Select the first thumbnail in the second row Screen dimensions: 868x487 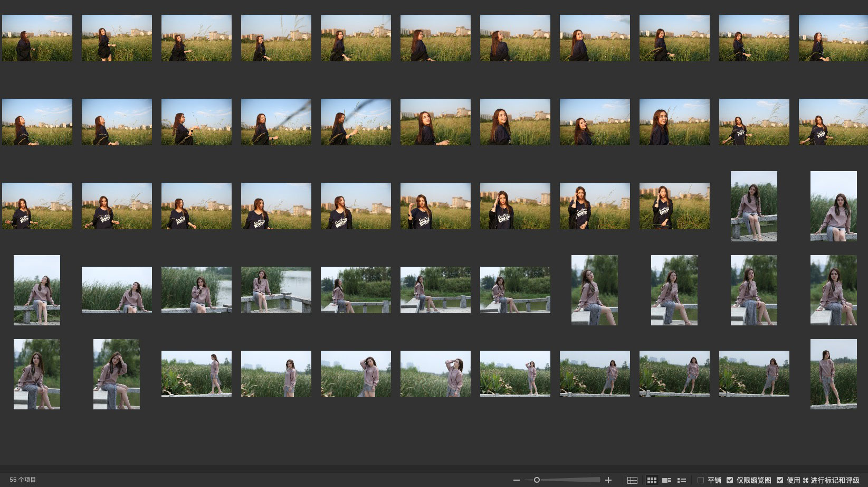click(x=37, y=122)
